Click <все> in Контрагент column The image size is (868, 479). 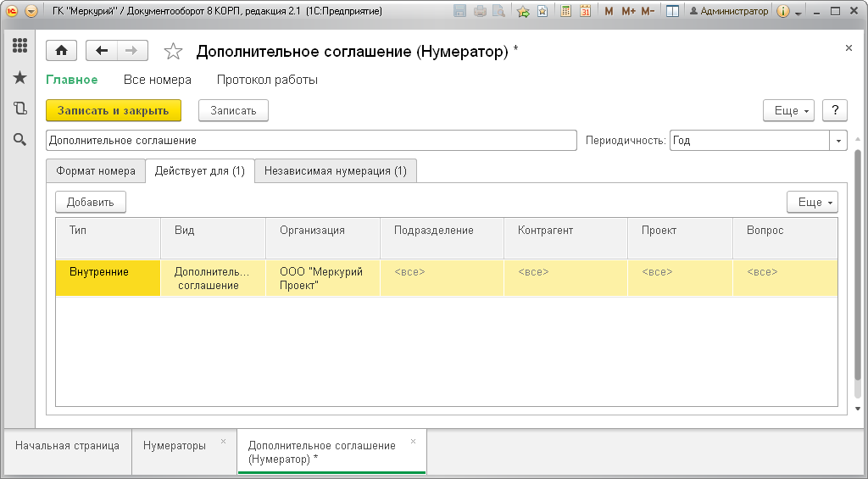click(565, 278)
